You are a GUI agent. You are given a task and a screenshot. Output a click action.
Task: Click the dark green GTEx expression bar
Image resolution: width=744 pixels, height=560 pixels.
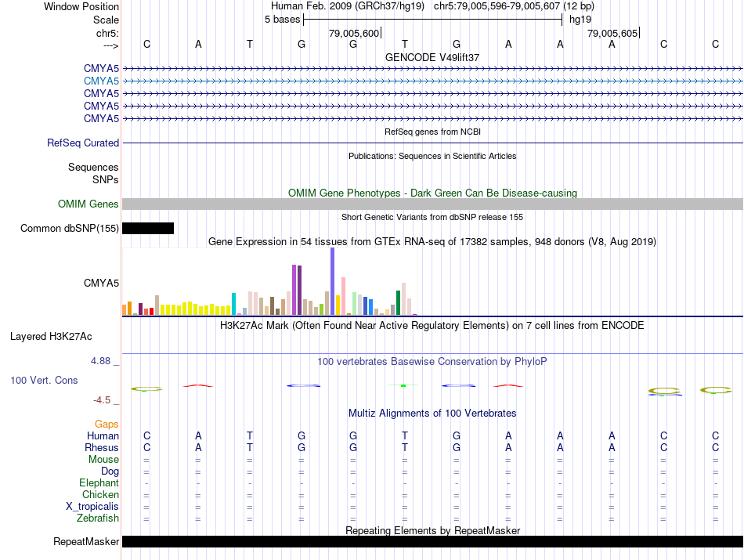(x=398, y=302)
